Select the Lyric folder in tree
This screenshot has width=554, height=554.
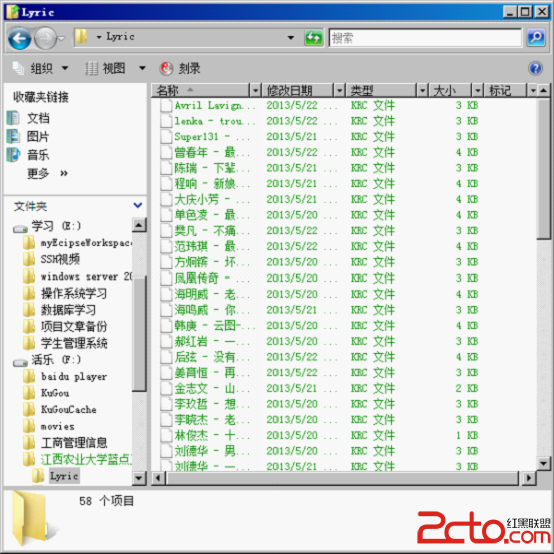click(55, 476)
